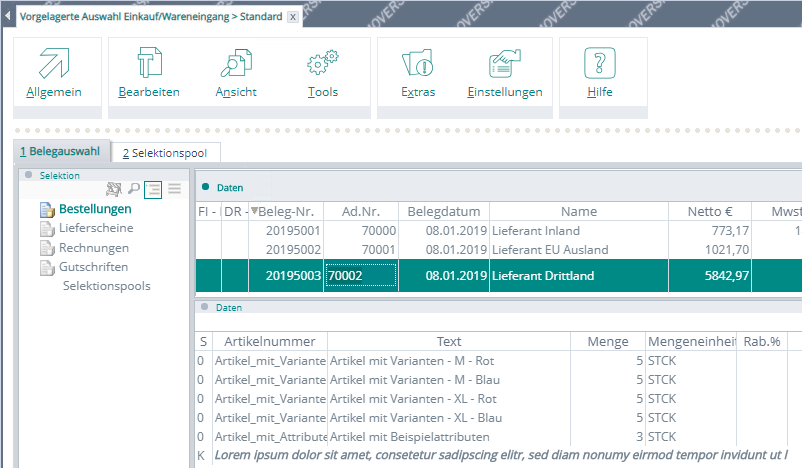Switch to the Belegauswahl tab
The width and height of the screenshot is (802, 468).
[59, 152]
